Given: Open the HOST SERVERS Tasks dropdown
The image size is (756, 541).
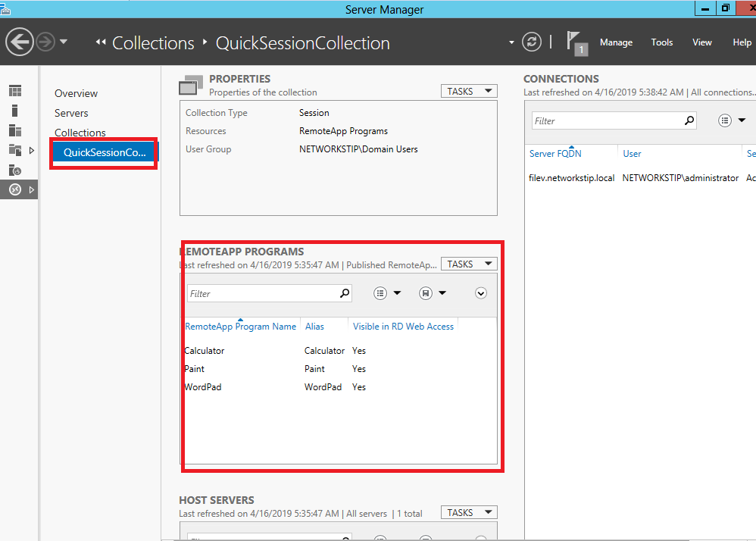Looking at the screenshot, I should [468, 511].
